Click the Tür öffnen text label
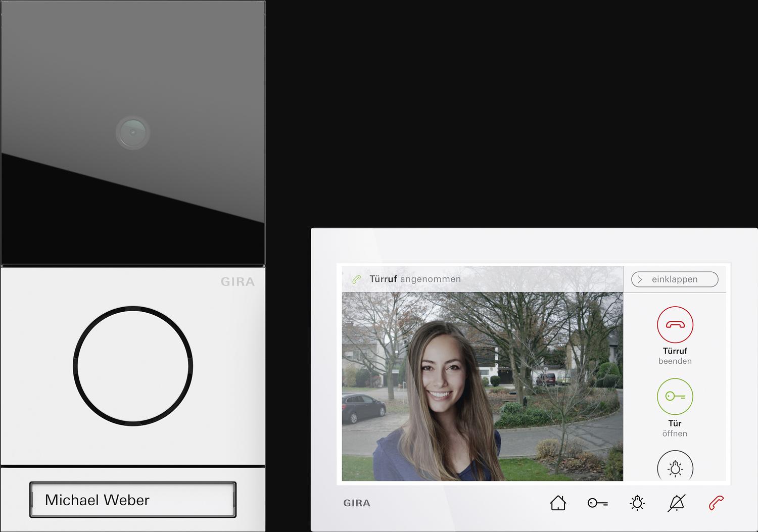Image resolution: width=758 pixels, height=532 pixels. [x=675, y=428]
